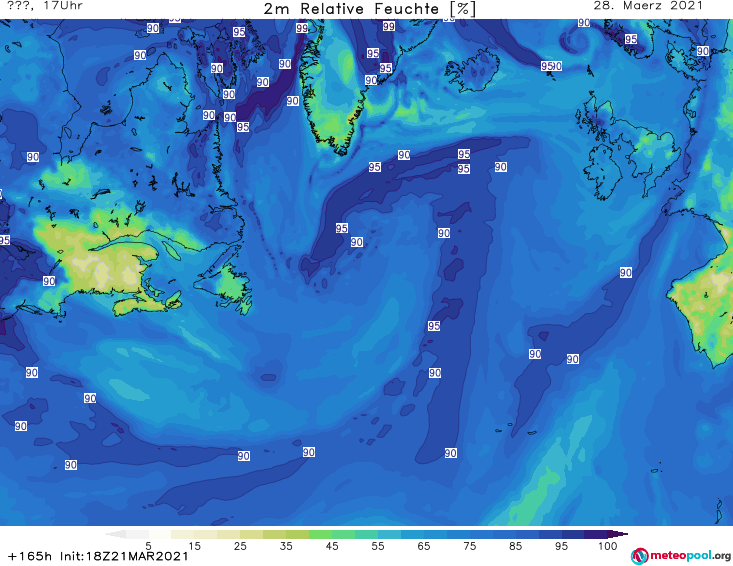Click the overlapping '9590' contour label near Iceland

pyautogui.click(x=551, y=66)
